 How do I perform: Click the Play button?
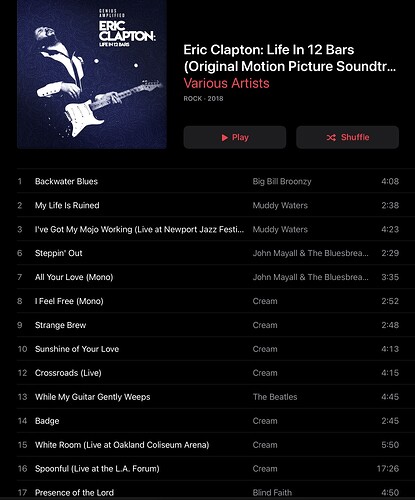click(x=235, y=137)
